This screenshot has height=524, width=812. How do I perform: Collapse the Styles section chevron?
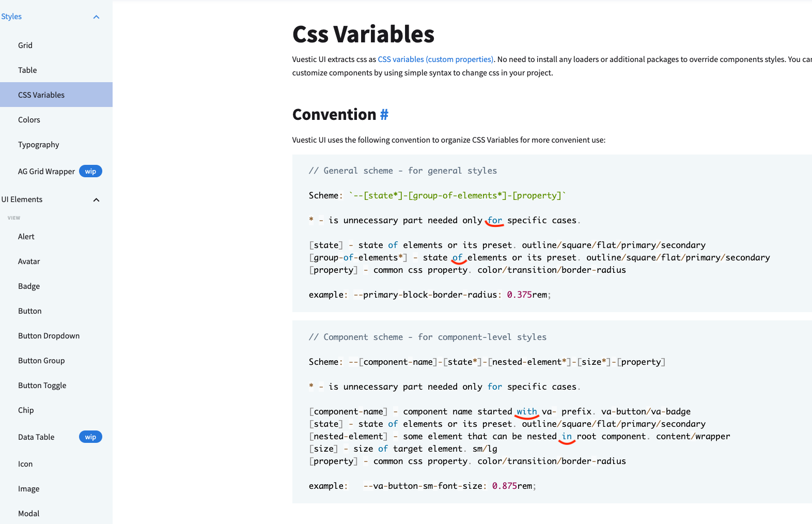pos(96,17)
